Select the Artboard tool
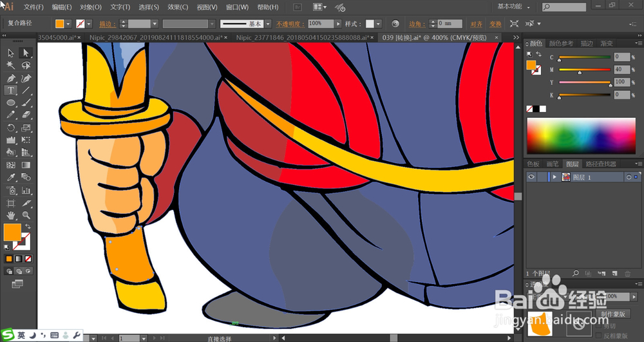This screenshot has height=342, width=644. coord(11,203)
